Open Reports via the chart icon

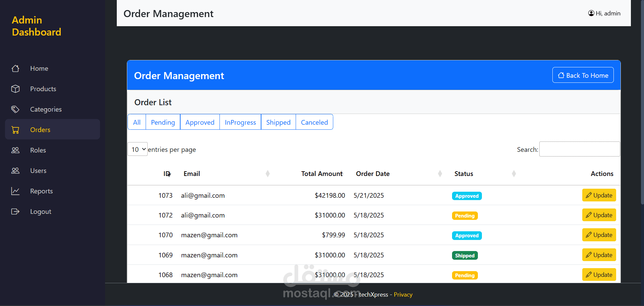pos(15,191)
